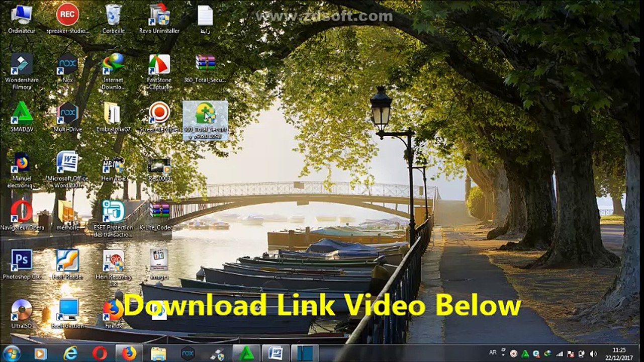Open the EmbratoriaG7 folder
Viewport: 644px width, 362px height.
(x=113, y=117)
